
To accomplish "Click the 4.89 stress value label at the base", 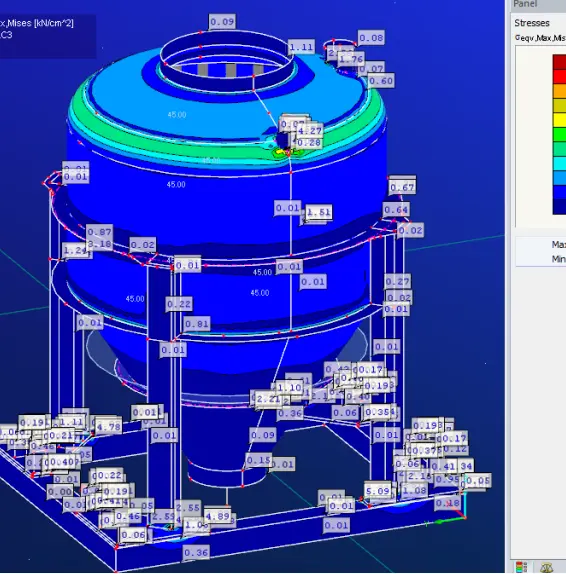I will pyautogui.click(x=217, y=516).
